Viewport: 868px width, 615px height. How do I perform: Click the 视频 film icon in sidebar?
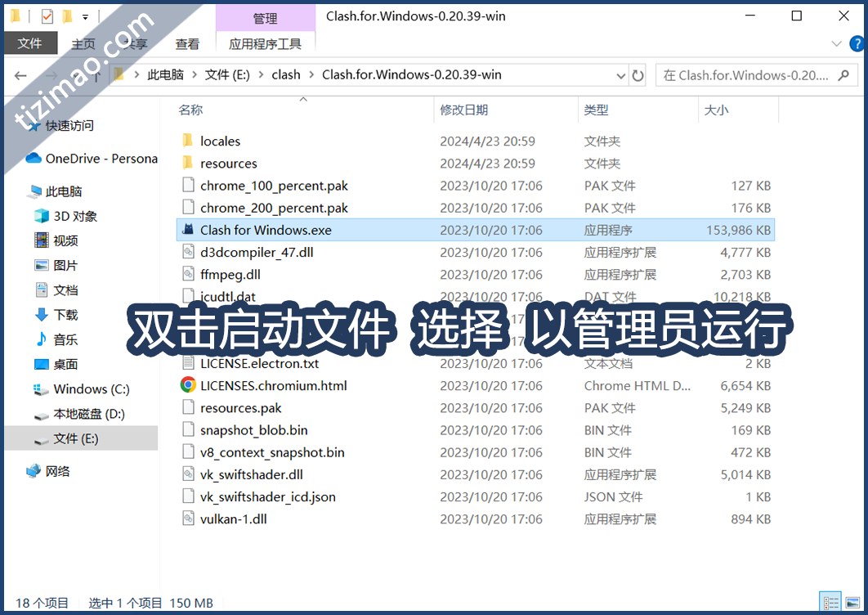pos(42,240)
